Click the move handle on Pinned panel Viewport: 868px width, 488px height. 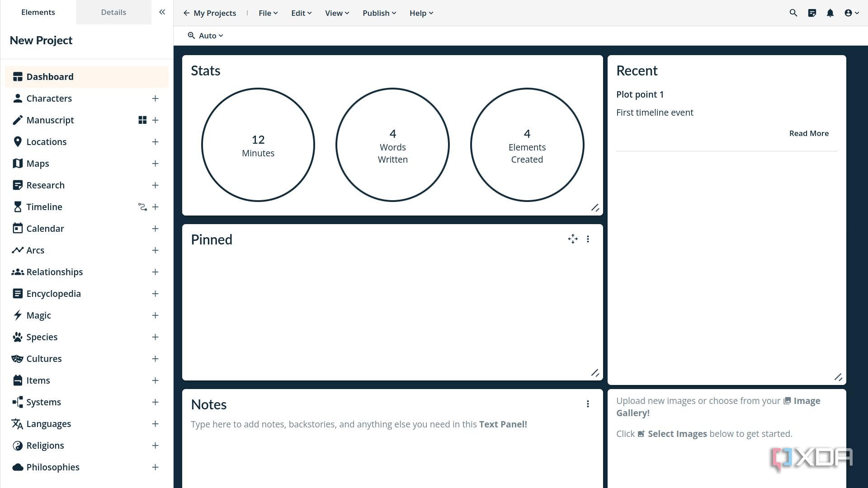pyautogui.click(x=573, y=239)
